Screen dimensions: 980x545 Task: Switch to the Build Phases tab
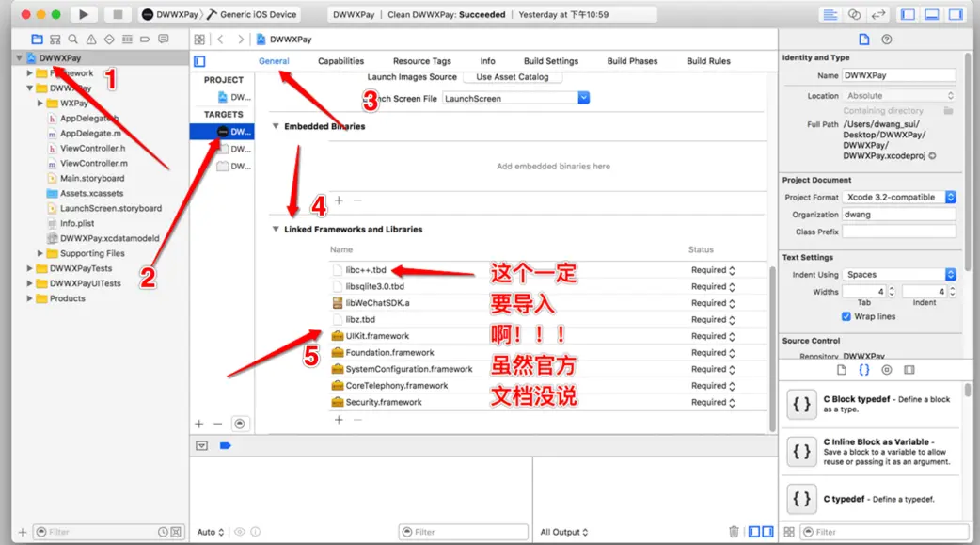coord(632,61)
